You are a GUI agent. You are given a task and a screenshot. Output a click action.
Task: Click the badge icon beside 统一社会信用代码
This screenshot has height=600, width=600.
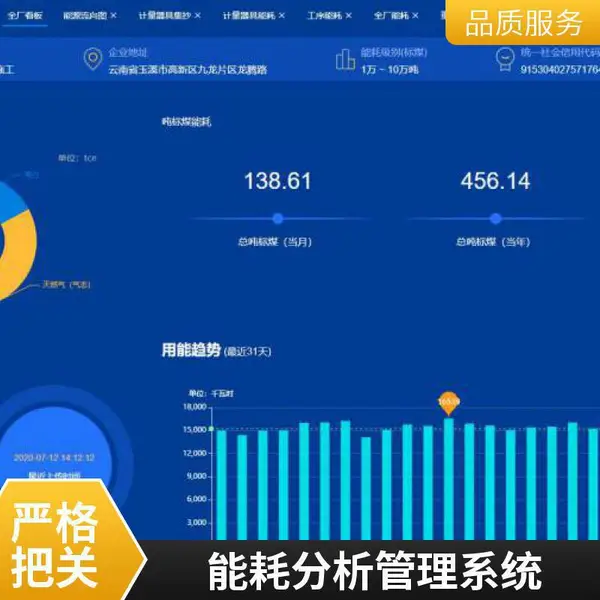pos(505,59)
